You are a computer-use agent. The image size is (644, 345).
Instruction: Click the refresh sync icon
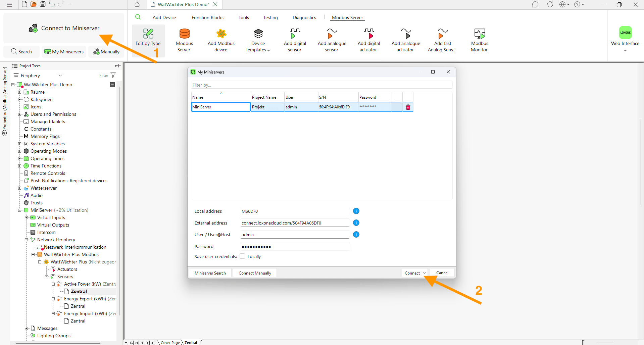pyautogui.click(x=550, y=4)
